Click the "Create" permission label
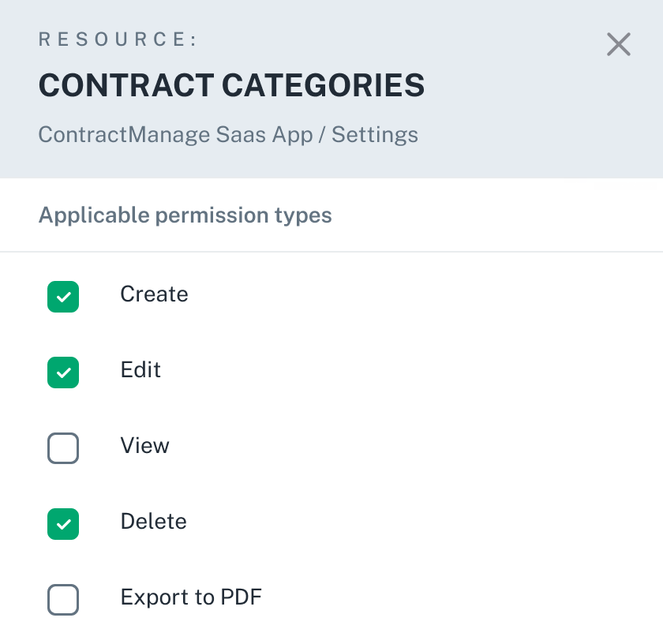 click(x=154, y=294)
